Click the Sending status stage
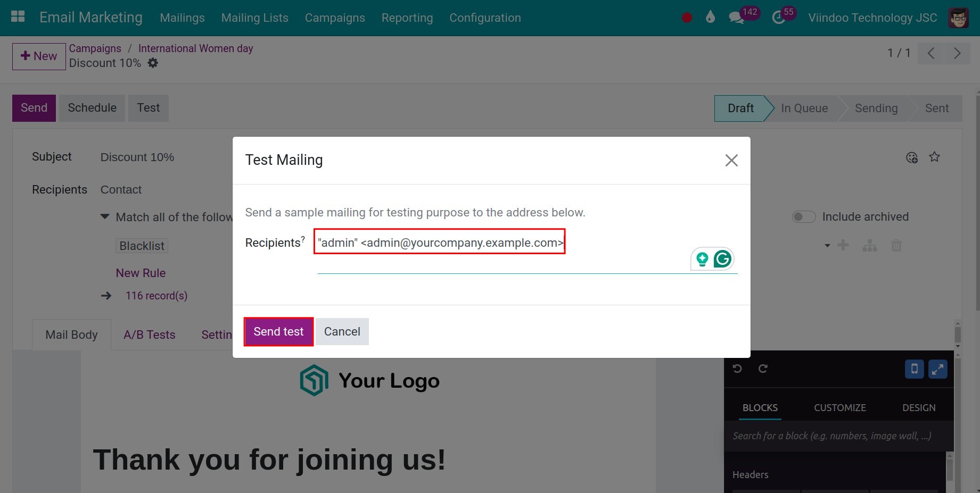980x493 pixels. click(876, 108)
